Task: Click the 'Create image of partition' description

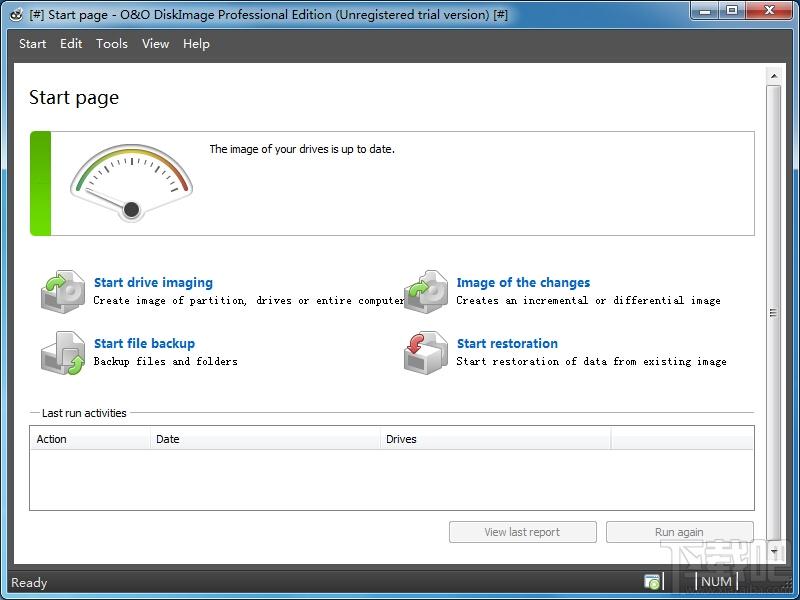Action: [249, 301]
